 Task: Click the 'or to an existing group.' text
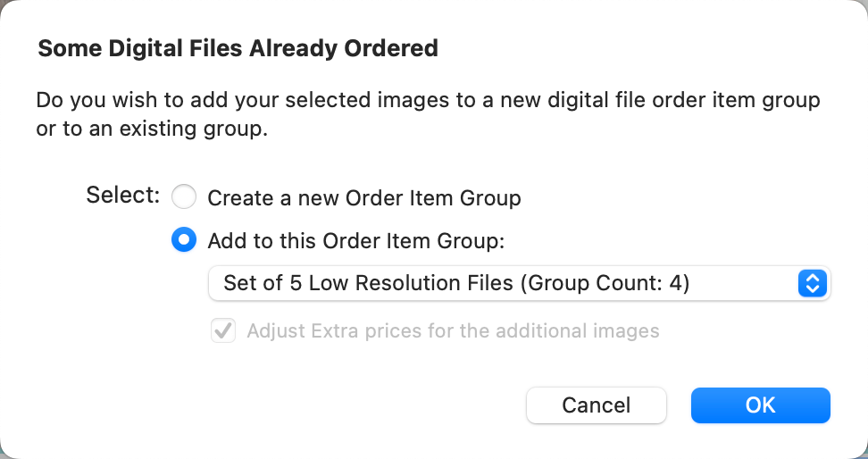pyautogui.click(x=152, y=129)
